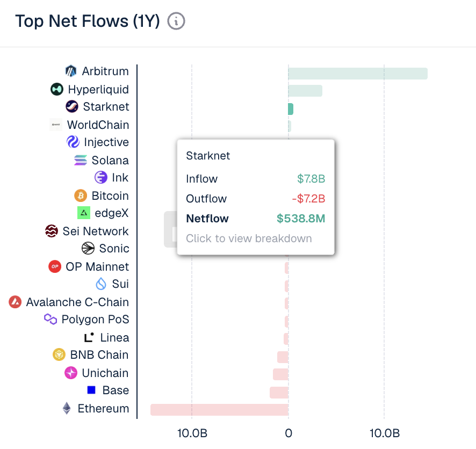Viewport: 476px width, 449px height.
Task: Select the Polygon PoS net outflow bar
Action: coord(286,322)
